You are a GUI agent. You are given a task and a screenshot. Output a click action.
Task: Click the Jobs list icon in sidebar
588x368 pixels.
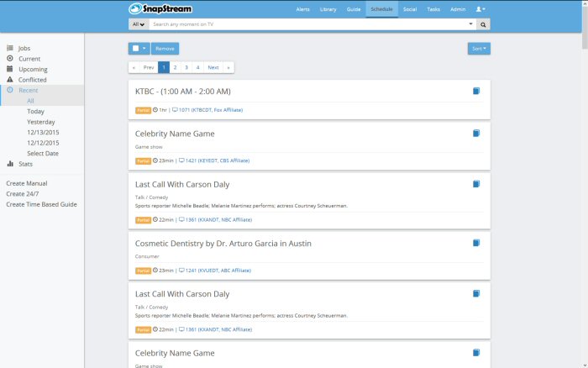click(10, 48)
